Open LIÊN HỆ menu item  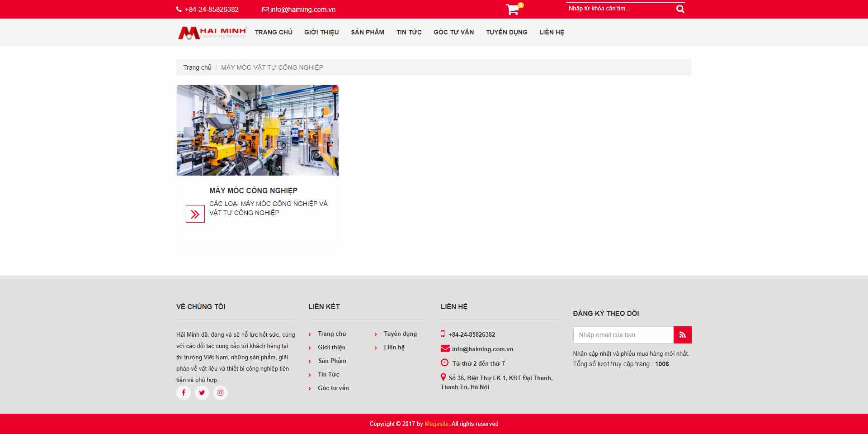(x=552, y=32)
